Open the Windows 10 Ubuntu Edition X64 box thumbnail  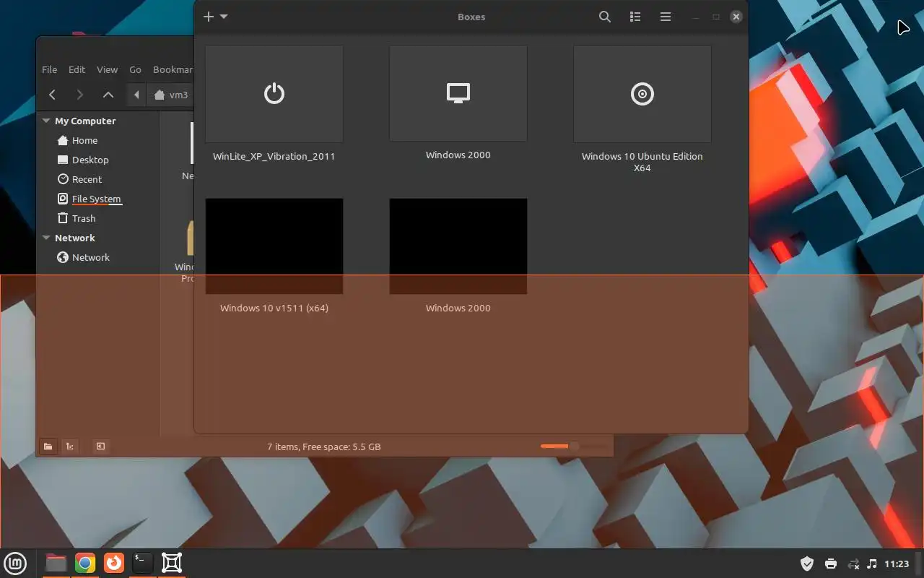[x=642, y=94]
